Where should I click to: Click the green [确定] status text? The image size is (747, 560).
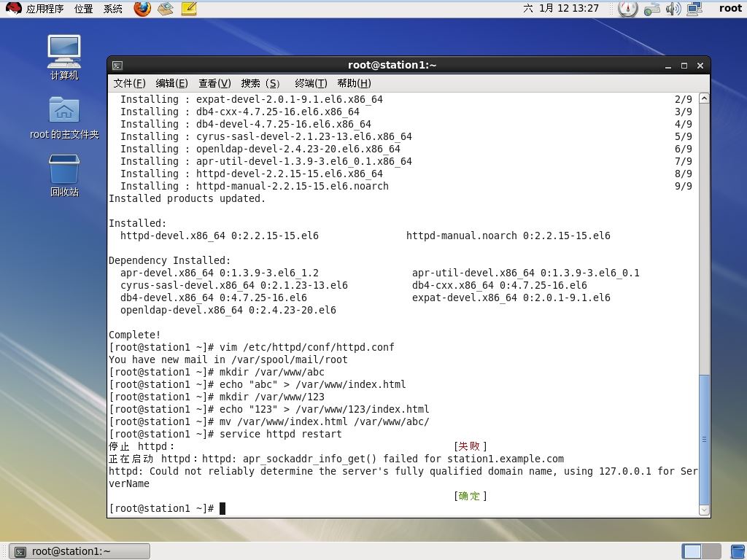pyautogui.click(x=471, y=496)
